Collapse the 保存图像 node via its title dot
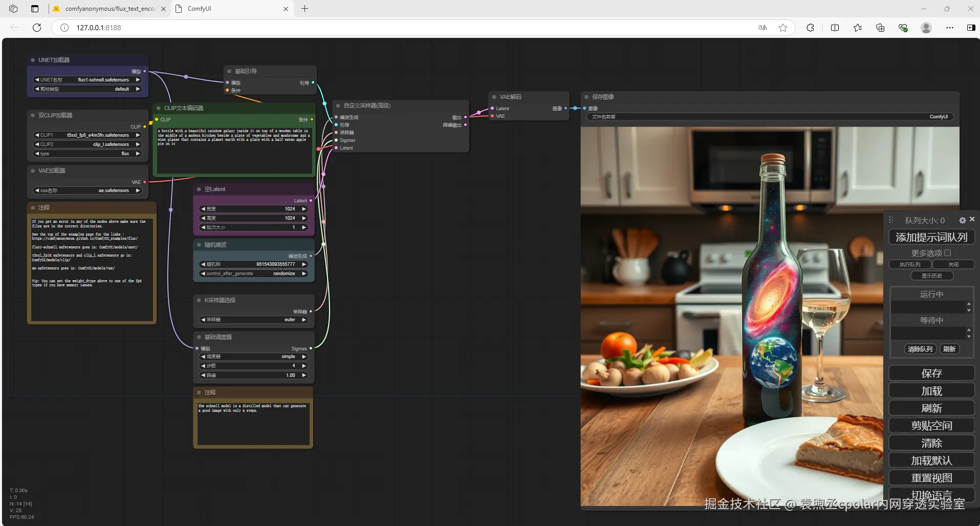Viewport: 980px width, 526px height. tap(586, 97)
